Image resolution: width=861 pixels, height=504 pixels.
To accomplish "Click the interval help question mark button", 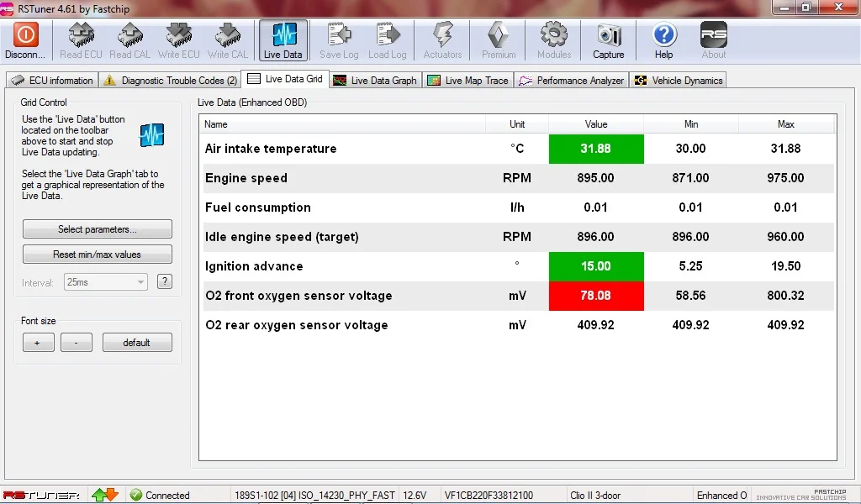I will [165, 281].
